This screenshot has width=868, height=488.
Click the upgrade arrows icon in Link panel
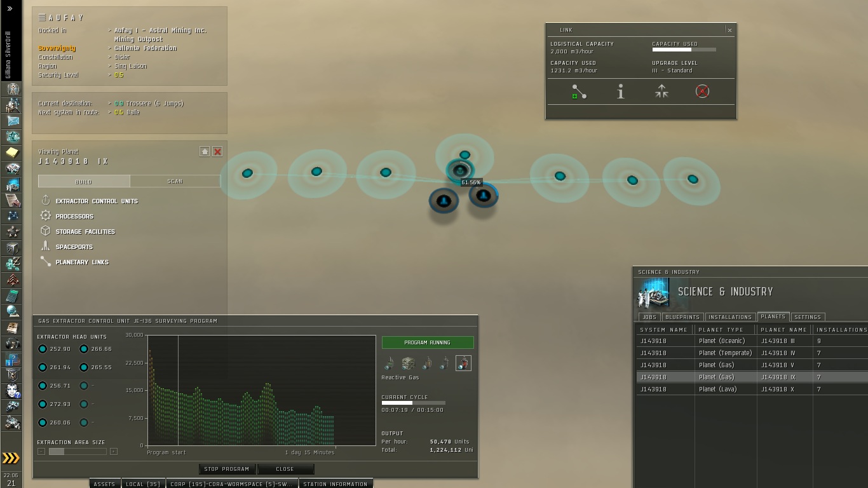(661, 92)
